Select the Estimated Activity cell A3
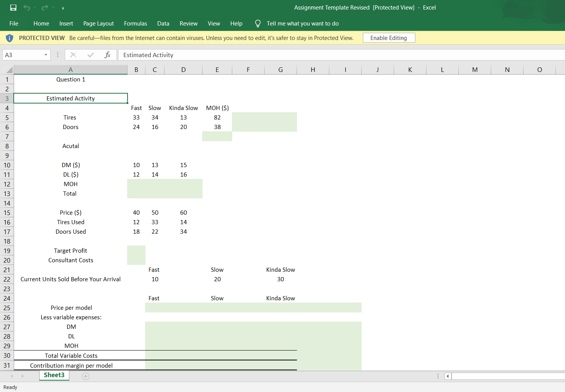Image resolution: width=565 pixels, height=392 pixels. (71, 98)
